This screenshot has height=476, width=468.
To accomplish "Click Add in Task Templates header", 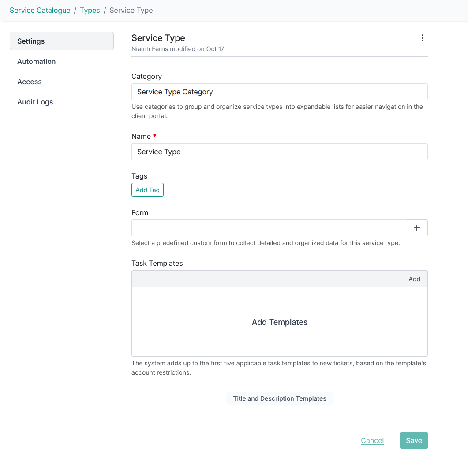I will point(414,279).
